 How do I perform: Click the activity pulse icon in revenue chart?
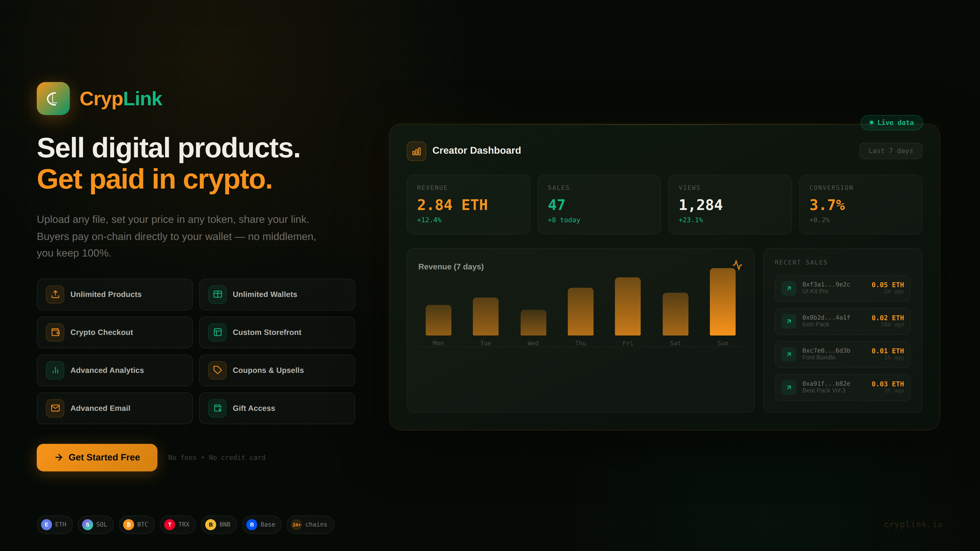(x=737, y=265)
